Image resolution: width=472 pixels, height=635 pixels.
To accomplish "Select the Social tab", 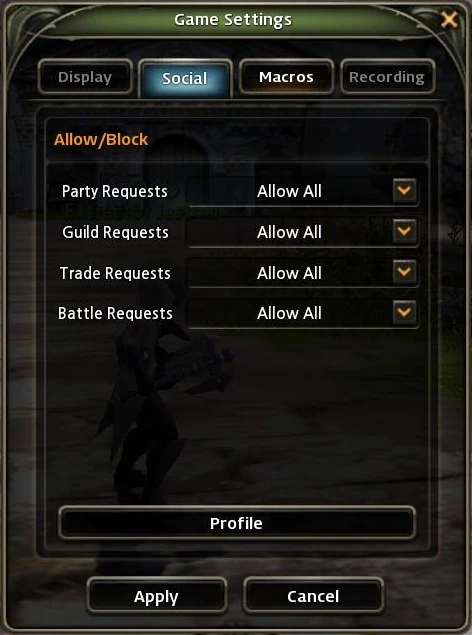I will (185, 78).
